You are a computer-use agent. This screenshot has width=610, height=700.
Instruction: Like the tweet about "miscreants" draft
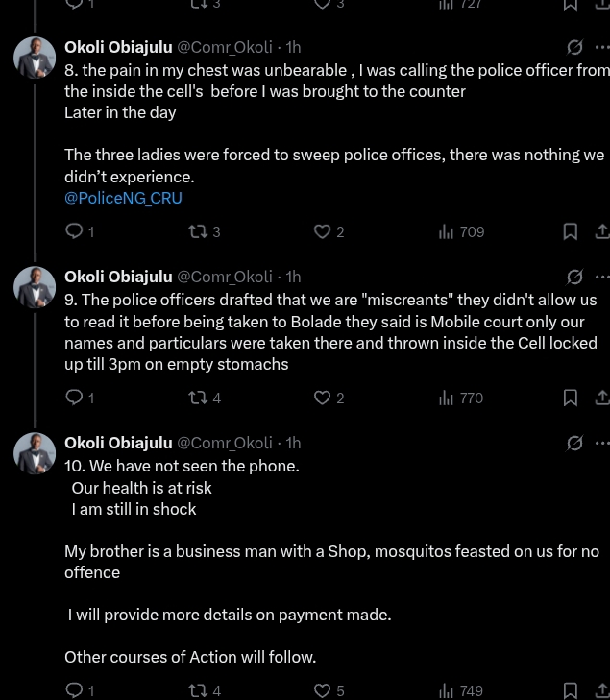(x=323, y=398)
